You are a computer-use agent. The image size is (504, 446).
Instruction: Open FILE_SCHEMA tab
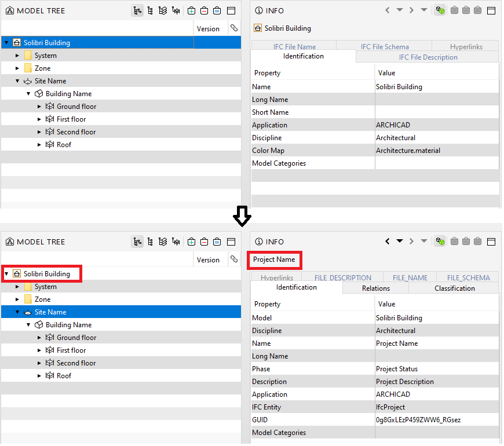tap(468, 277)
